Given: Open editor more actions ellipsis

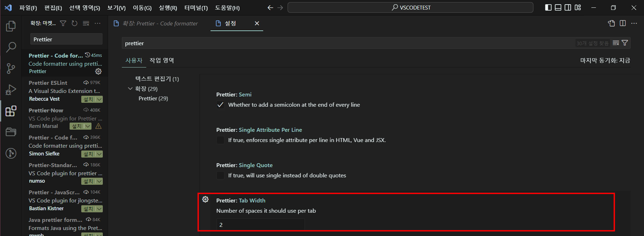Looking at the screenshot, I should click(x=634, y=23).
